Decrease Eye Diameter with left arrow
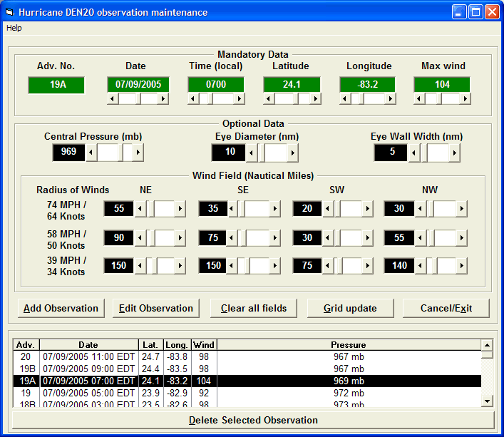This screenshot has height=437, width=504. click(x=252, y=152)
